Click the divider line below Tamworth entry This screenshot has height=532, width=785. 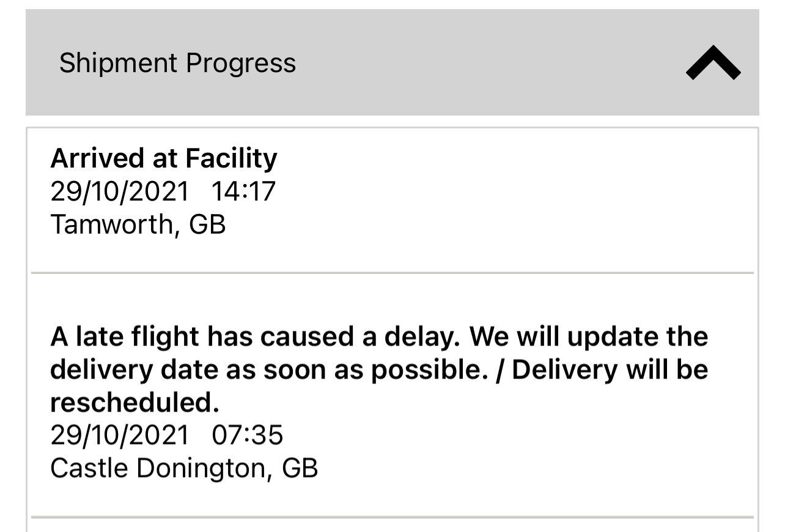[x=392, y=272]
